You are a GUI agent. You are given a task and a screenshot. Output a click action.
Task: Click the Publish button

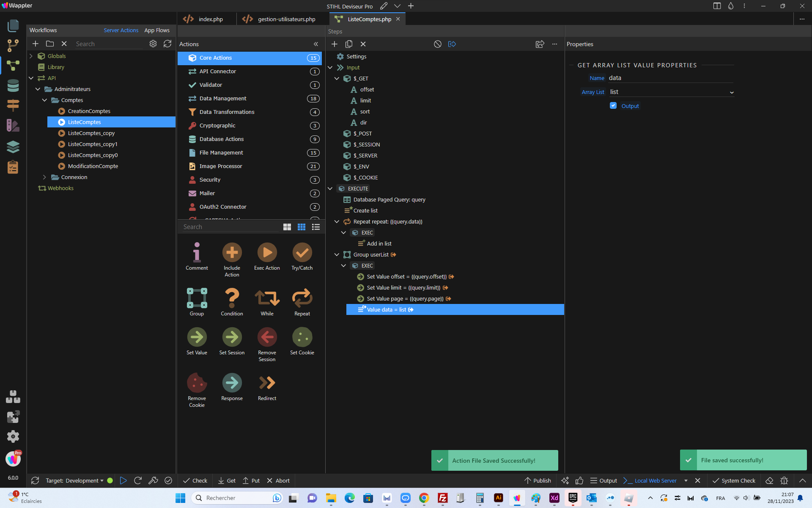[538, 480]
